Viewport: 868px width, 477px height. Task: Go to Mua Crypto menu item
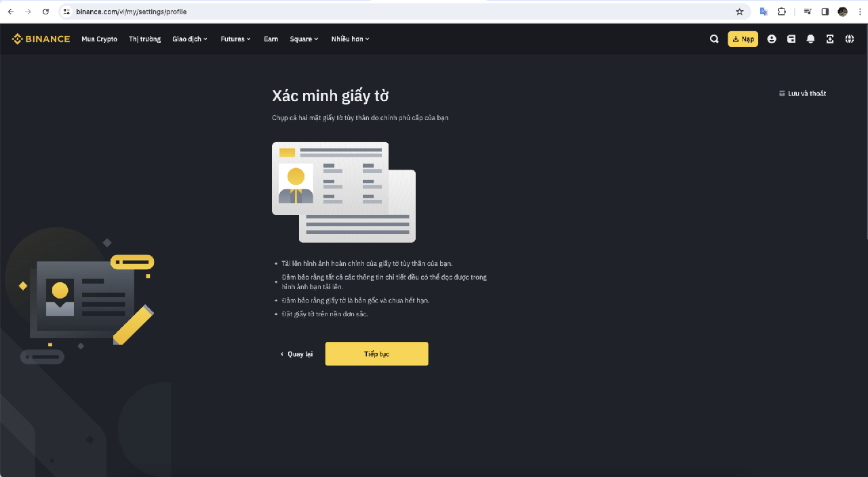99,39
